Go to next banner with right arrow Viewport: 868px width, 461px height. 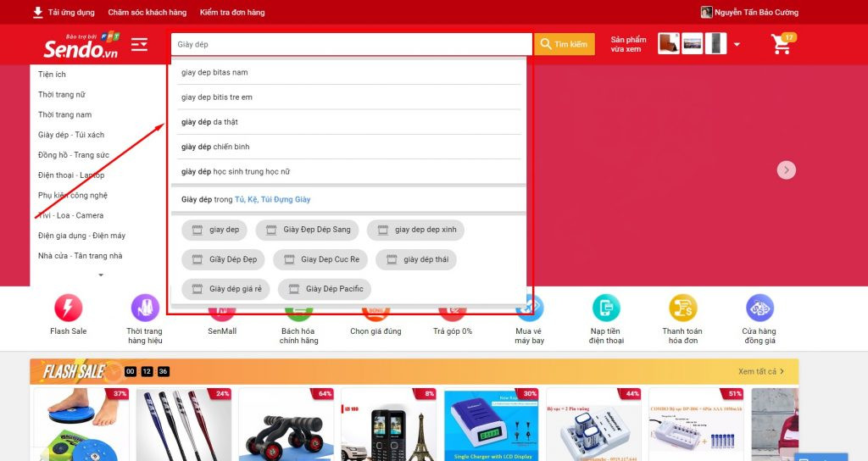click(x=787, y=170)
